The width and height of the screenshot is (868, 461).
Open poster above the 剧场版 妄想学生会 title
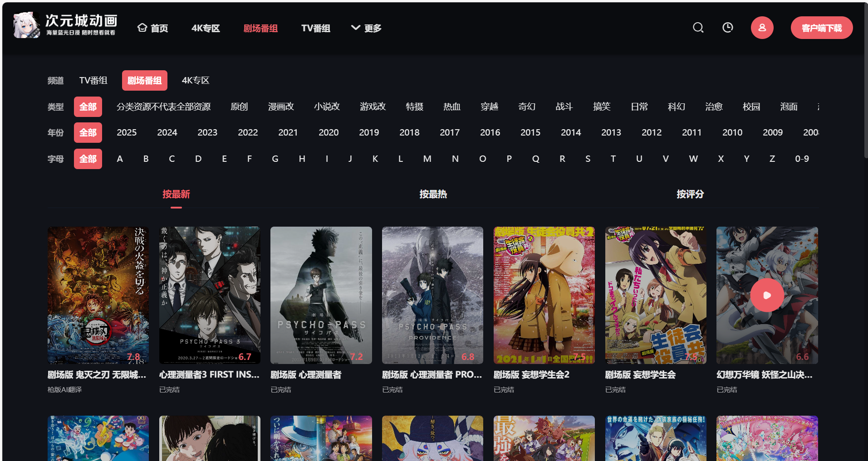656,295
